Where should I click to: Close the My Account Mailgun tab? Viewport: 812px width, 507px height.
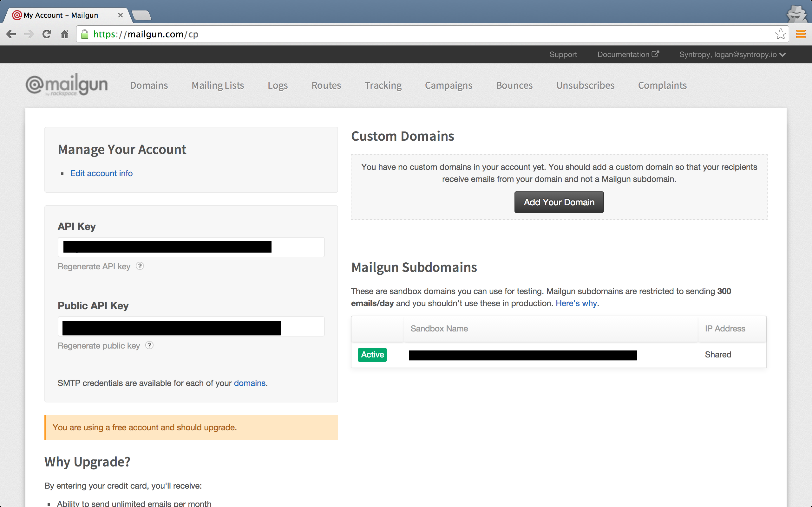click(121, 15)
